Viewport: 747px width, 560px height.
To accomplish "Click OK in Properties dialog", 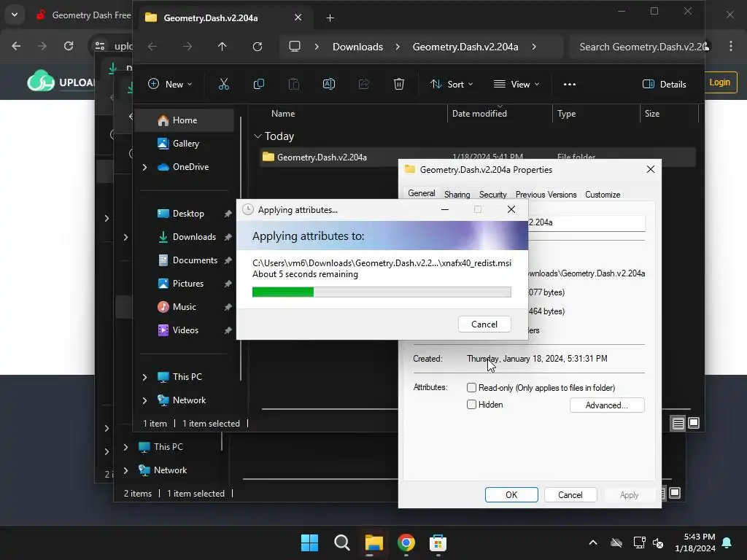I will (x=511, y=495).
